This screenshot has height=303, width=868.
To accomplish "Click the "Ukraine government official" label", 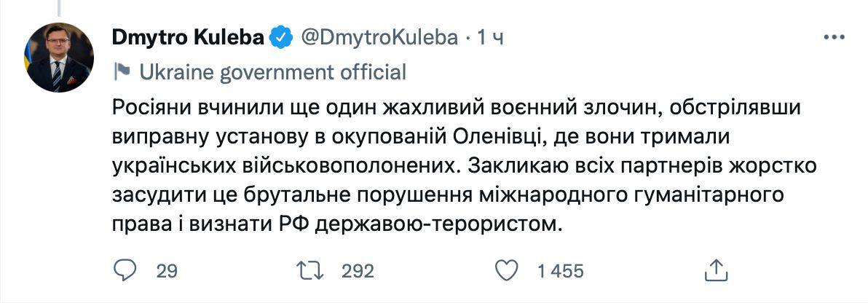I will tap(272, 72).
